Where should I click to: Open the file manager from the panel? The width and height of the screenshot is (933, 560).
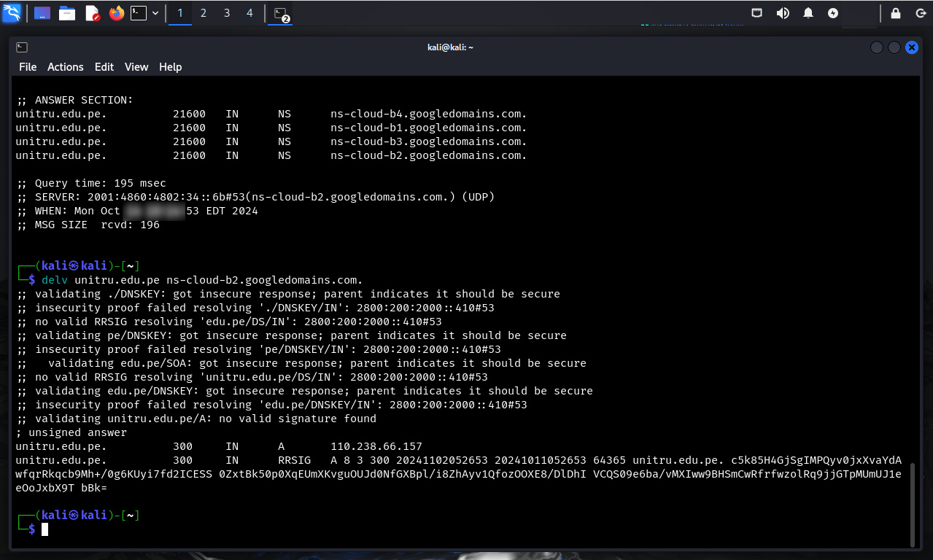(x=67, y=13)
